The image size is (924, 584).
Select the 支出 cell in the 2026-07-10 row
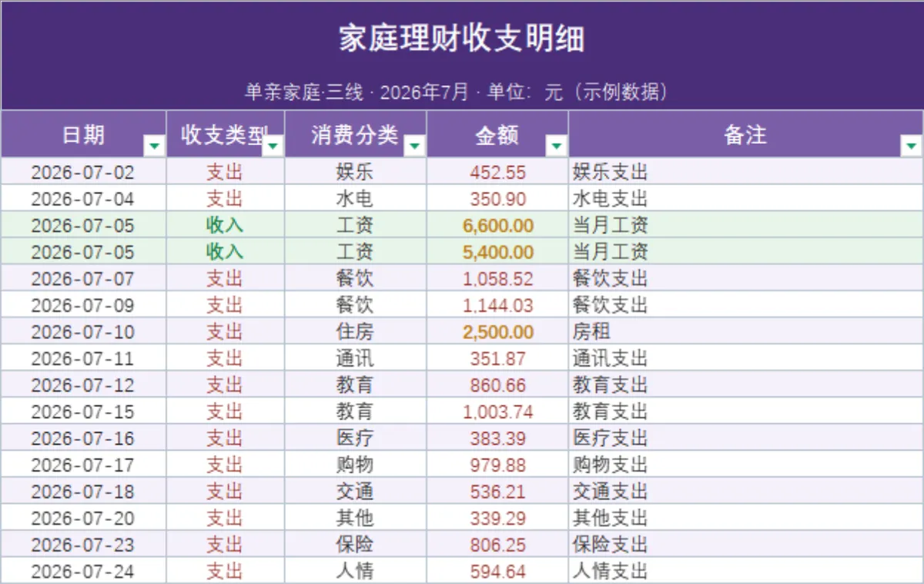(x=226, y=331)
